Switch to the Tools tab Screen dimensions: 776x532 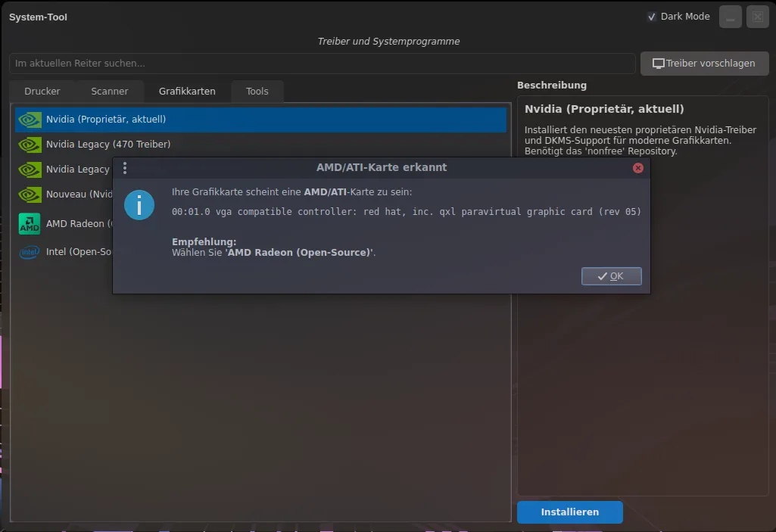(257, 92)
